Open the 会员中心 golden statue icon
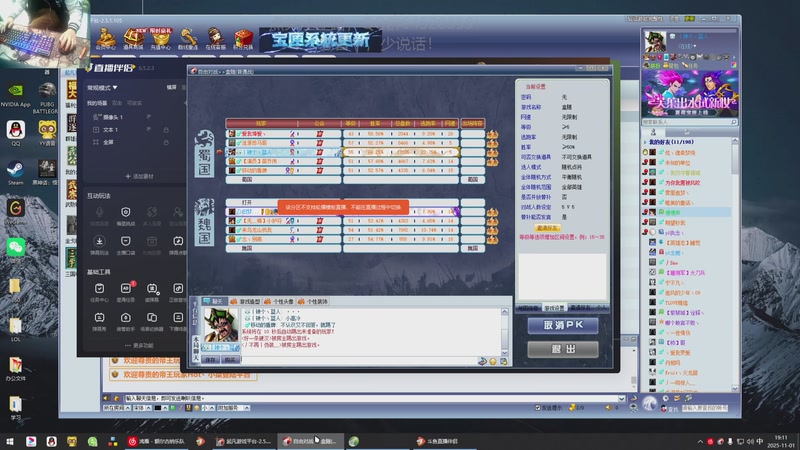This screenshot has width=800, height=450. coord(106,39)
